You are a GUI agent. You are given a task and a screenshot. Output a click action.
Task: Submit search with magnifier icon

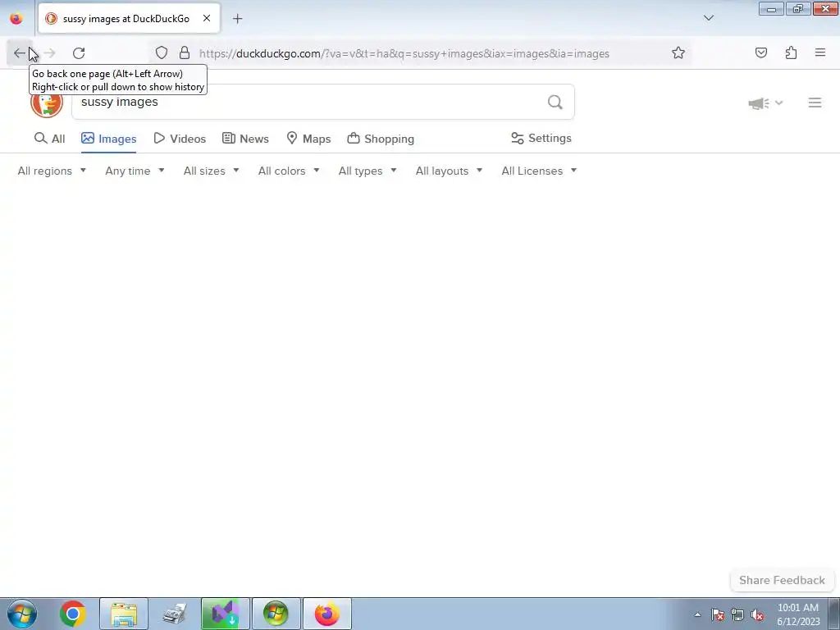click(x=555, y=102)
